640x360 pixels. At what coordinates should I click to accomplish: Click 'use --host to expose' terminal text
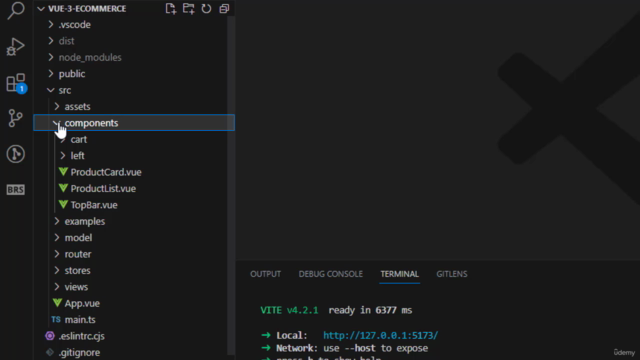376,348
